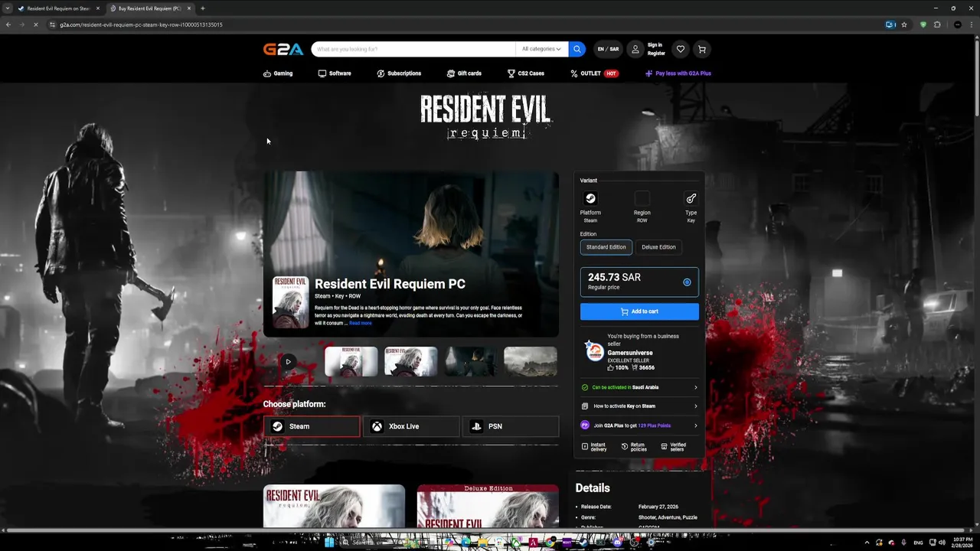Open the Software menu
The image size is (980, 551).
(x=335, y=73)
